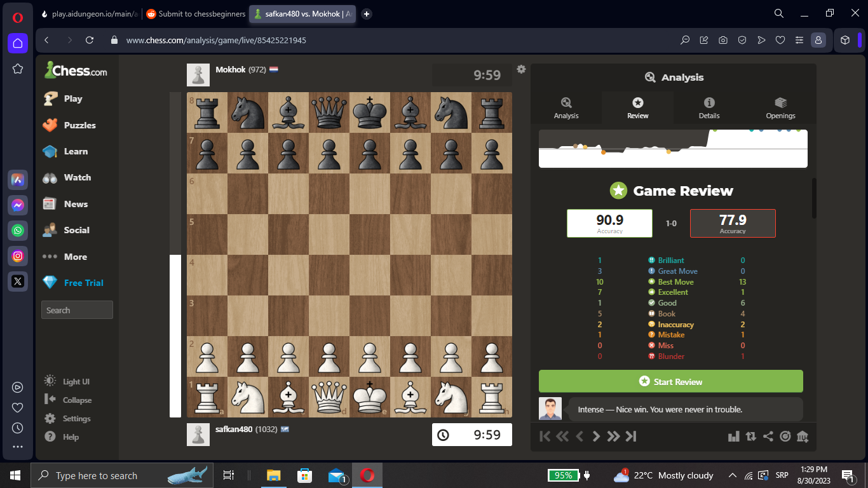Viewport: 868px width, 488px height.
Task: Open Chess.com Settings
Action: 68,419
